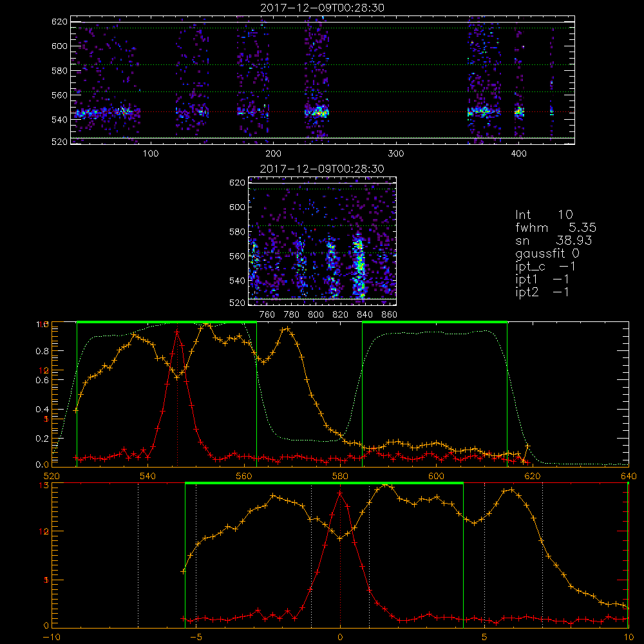
Task: Click the red peak at zero in bottom plot
Action: pyautogui.click(x=340, y=493)
